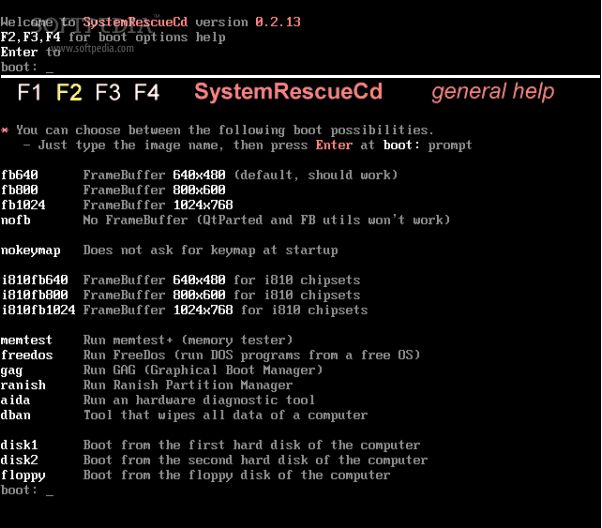Click 'Boot from the second hard disk' description
Screen dimensions: 602x528
tap(255, 460)
